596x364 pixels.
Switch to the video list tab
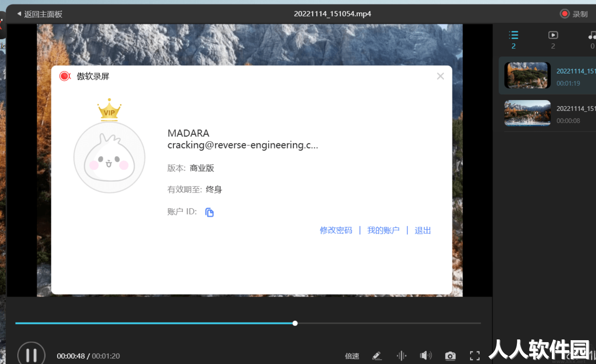point(553,35)
